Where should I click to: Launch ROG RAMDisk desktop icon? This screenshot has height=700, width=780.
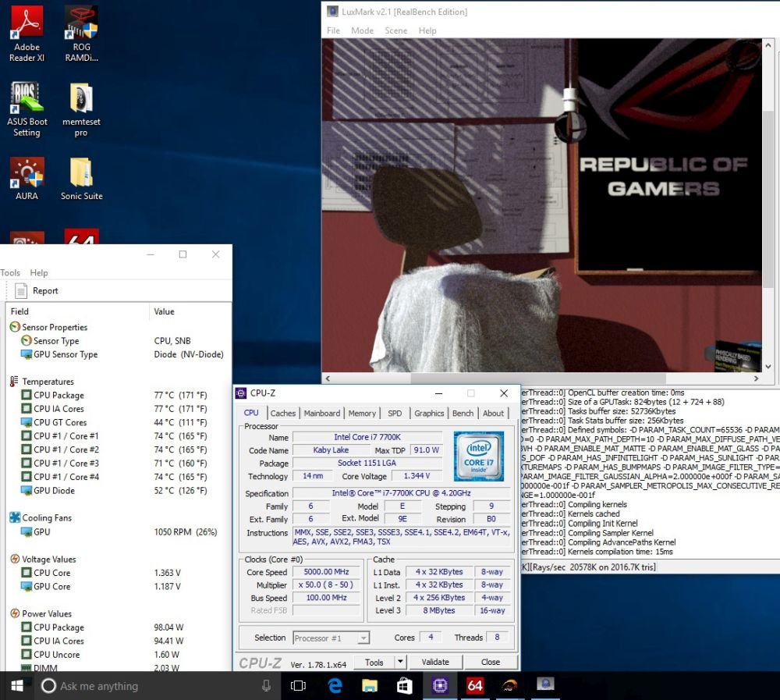click(81, 34)
